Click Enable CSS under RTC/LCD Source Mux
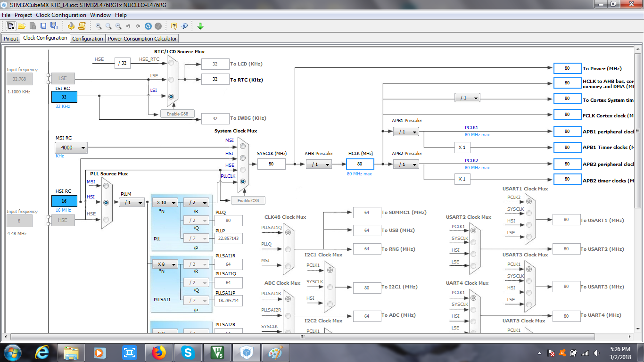The height and width of the screenshot is (362, 644). point(177,114)
